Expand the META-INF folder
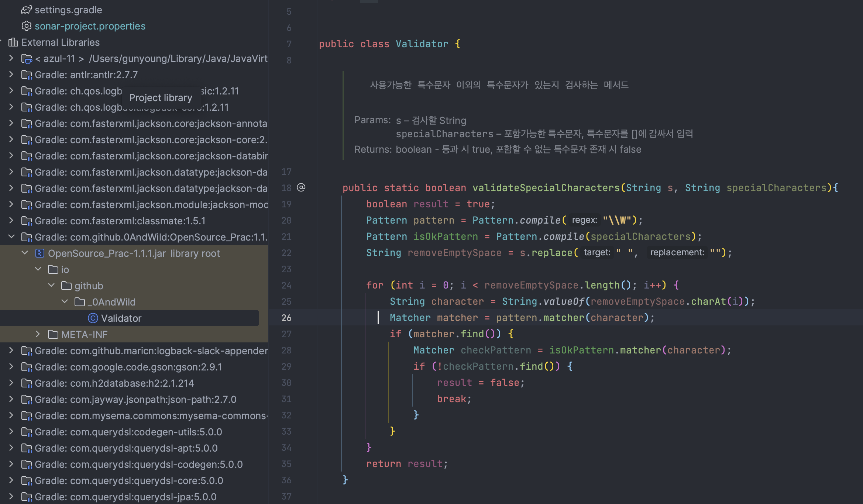 click(38, 334)
